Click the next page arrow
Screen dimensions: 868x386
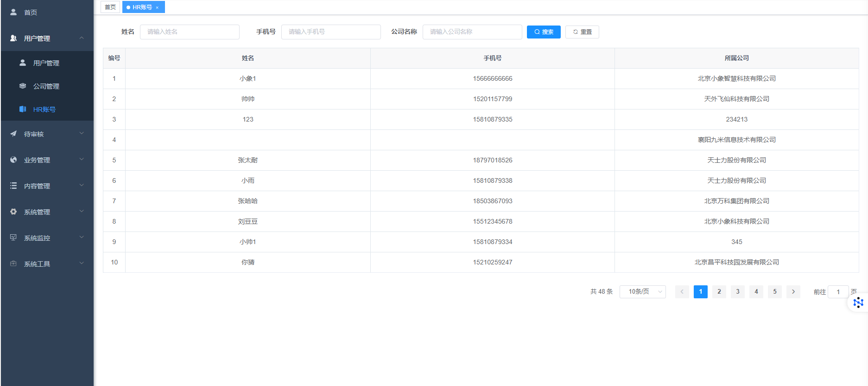pyautogui.click(x=793, y=291)
